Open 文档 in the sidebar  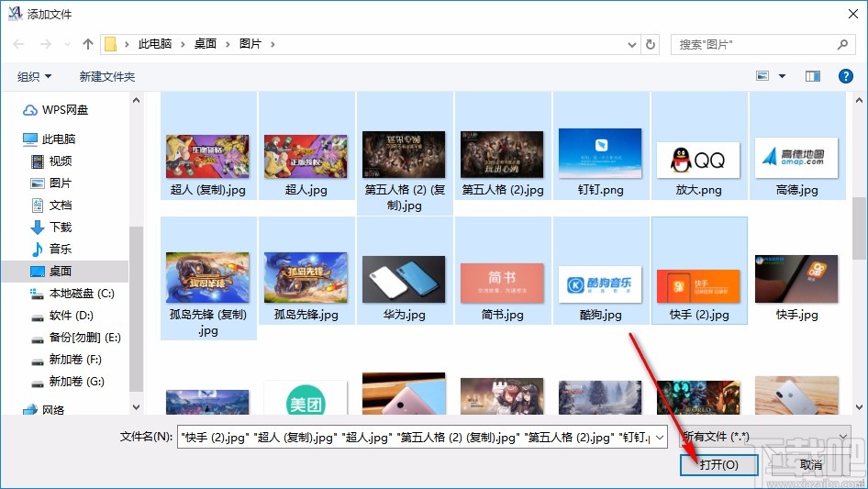click(x=52, y=206)
